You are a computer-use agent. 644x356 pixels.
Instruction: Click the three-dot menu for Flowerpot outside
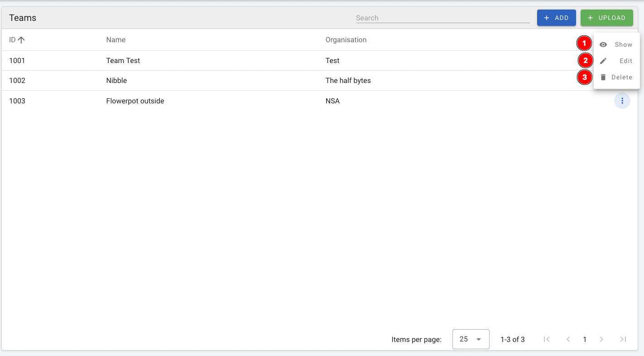(622, 101)
